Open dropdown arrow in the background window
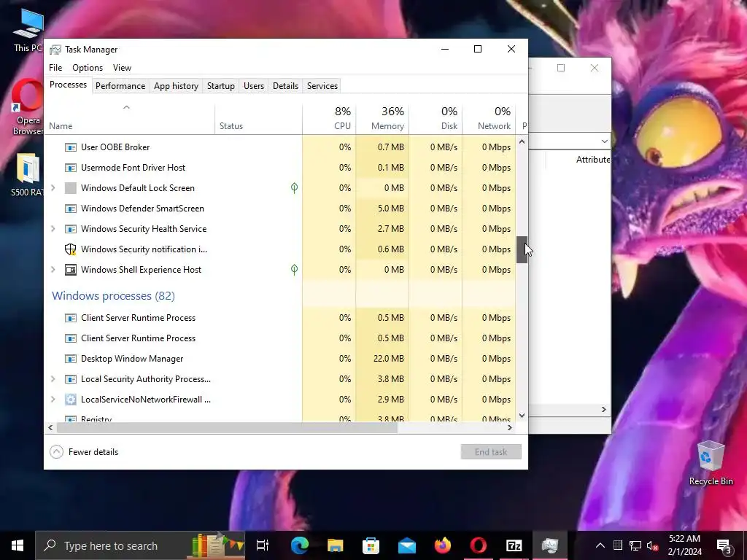Screen dimensions: 747x560 pos(604,141)
